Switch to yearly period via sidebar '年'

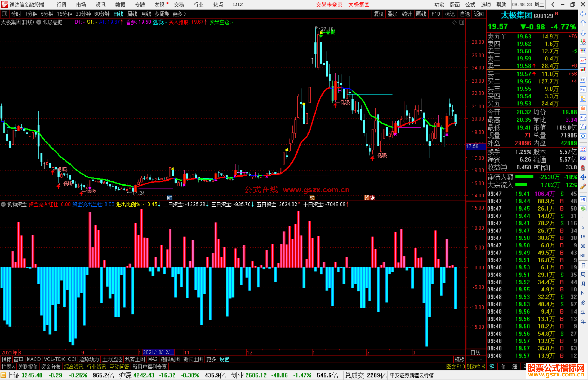583,321
